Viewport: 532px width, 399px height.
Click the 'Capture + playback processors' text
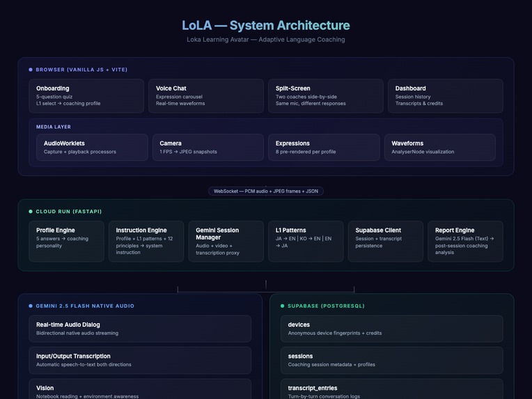tap(80, 152)
